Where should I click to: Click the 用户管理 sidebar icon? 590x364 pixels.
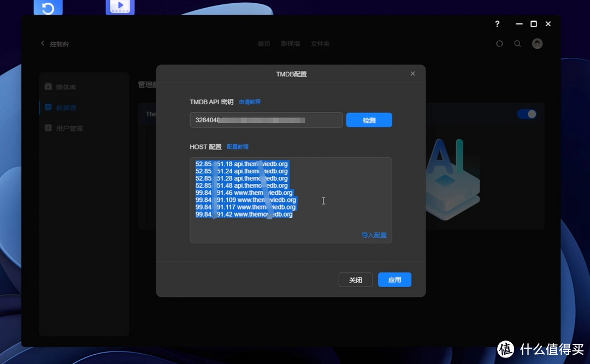48,128
